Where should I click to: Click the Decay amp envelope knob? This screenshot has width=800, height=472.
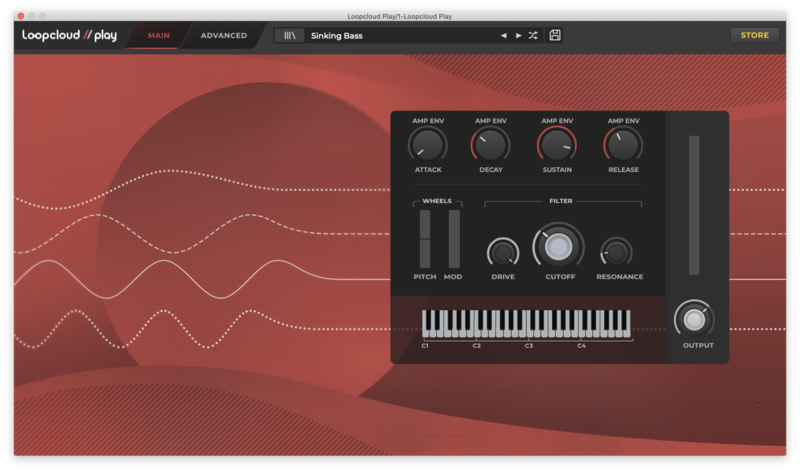pyautogui.click(x=490, y=146)
